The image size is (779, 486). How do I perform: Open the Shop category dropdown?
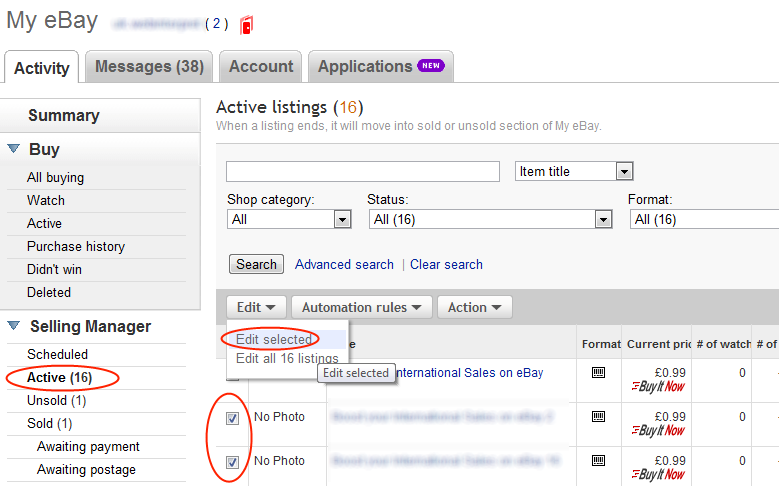[x=343, y=219]
